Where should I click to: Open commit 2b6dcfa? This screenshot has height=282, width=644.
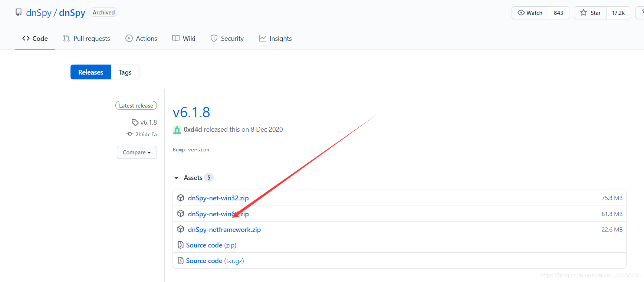point(146,134)
